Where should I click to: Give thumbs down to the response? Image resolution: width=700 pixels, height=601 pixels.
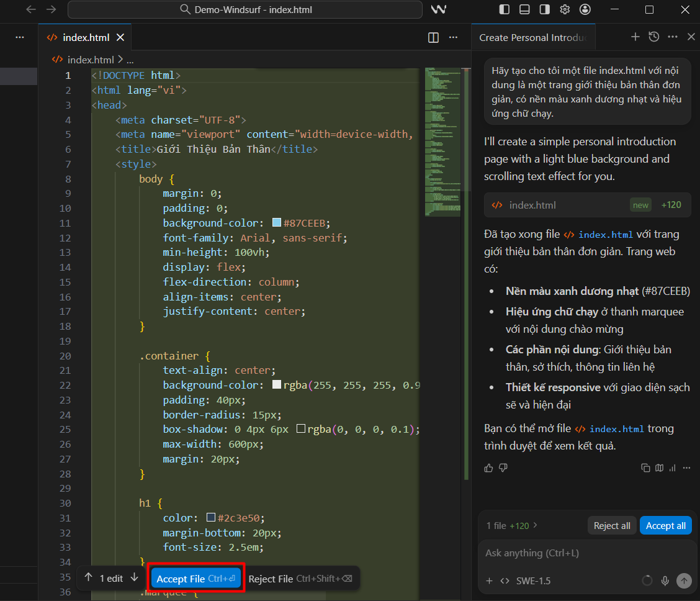coord(503,468)
